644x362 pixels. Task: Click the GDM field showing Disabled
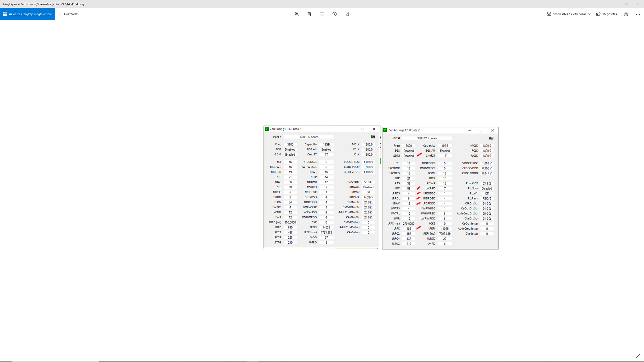coord(409,156)
